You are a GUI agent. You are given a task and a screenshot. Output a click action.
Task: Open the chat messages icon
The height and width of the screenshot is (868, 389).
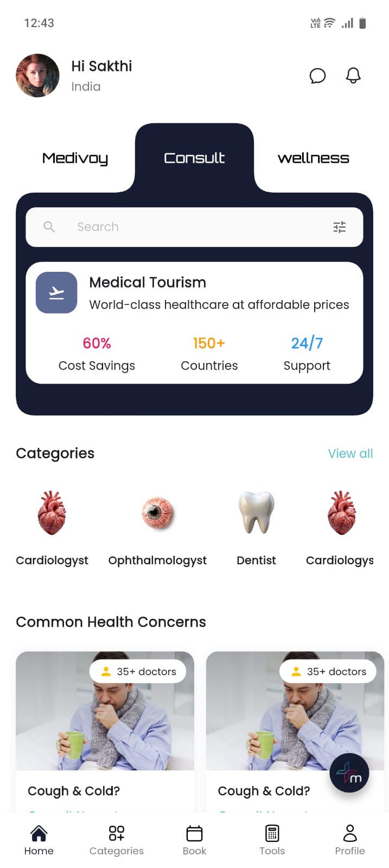[x=317, y=76]
